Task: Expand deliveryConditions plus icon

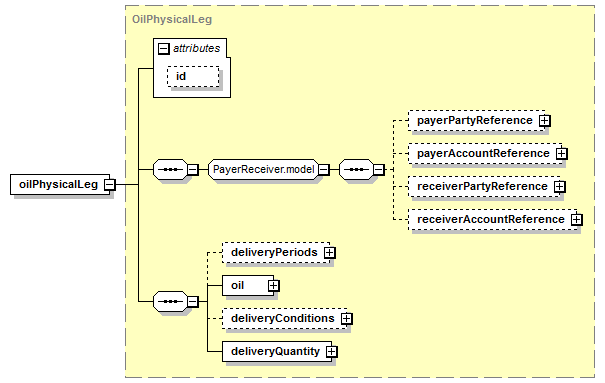Action: 346,319
